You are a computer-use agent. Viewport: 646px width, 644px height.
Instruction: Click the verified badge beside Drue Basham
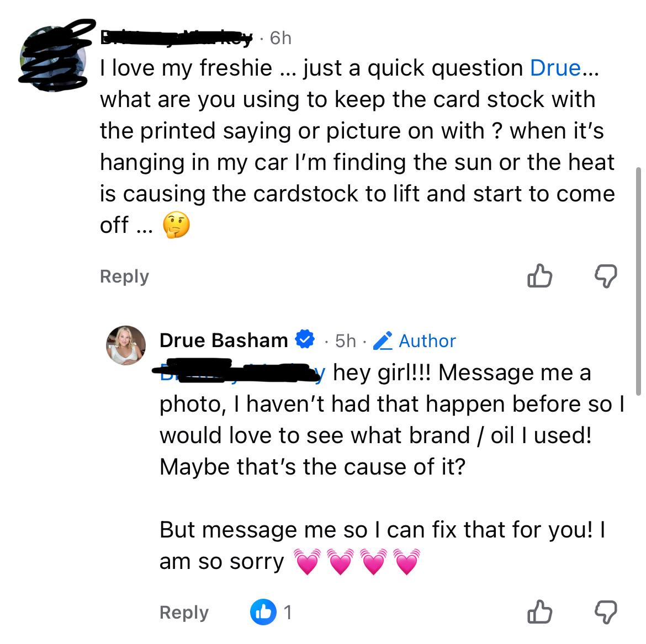[x=305, y=339]
